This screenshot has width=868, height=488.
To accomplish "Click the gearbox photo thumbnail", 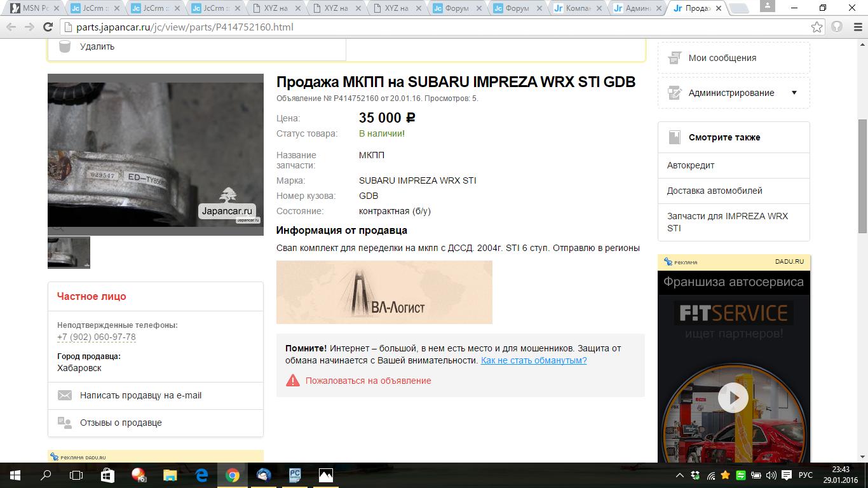I will [x=69, y=252].
